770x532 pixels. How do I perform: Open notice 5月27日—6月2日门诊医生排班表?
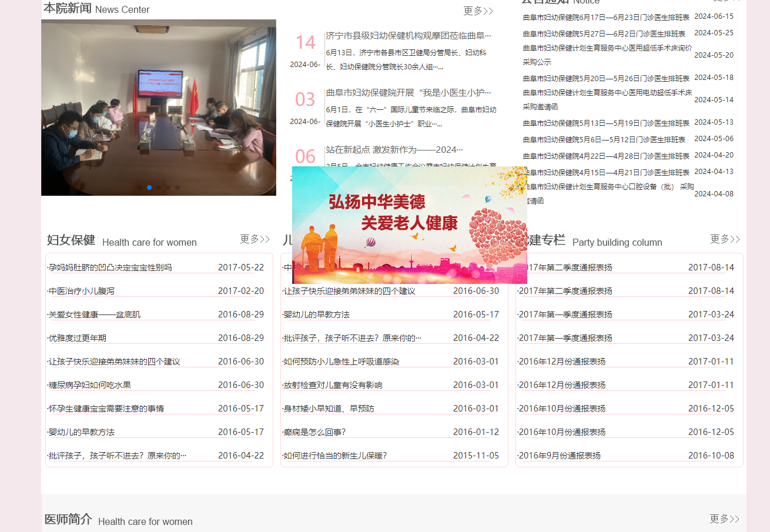tap(604, 34)
